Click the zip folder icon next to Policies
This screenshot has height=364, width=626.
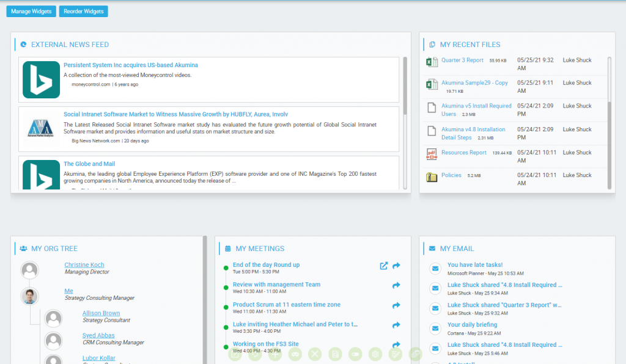tap(432, 177)
